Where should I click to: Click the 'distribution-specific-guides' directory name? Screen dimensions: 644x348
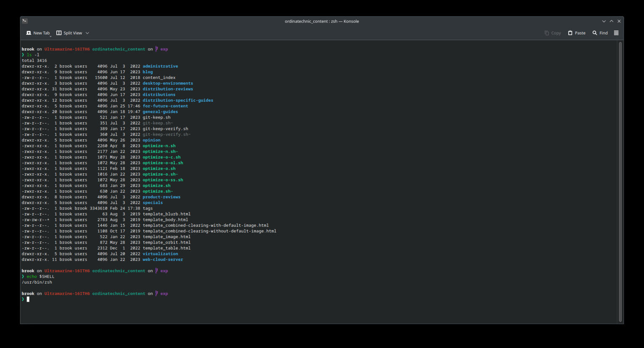point(178,100)
